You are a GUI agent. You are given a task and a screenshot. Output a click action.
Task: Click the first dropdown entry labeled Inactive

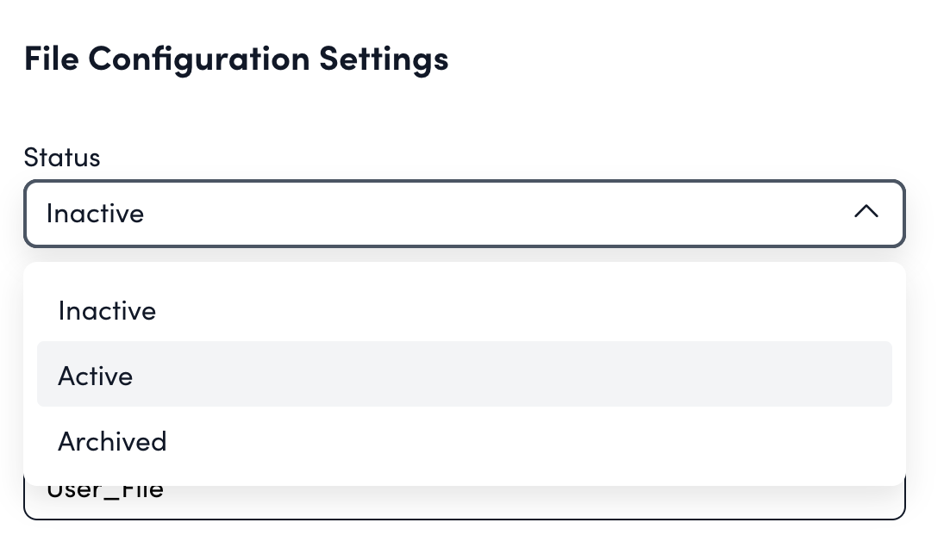(x=107, y=310)
